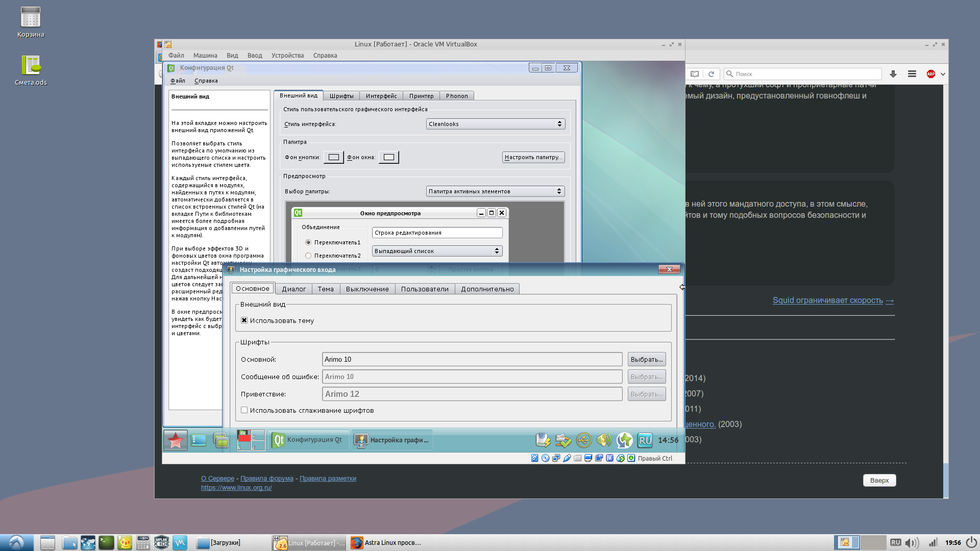Switch to the Шрифты tab
This screenshot has width=980, height=551.
click(341, 96)
